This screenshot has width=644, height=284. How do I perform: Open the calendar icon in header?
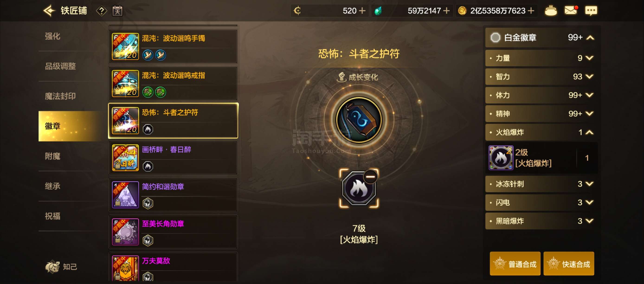pyautogui.click(x=117, y=11)
